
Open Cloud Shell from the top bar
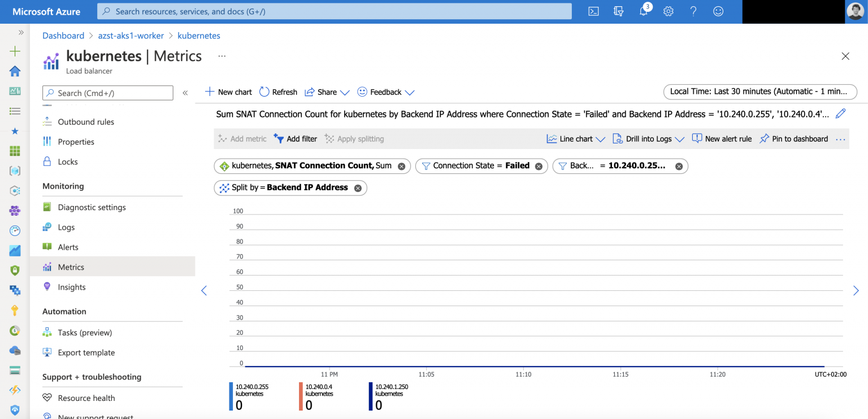point(593,11)
